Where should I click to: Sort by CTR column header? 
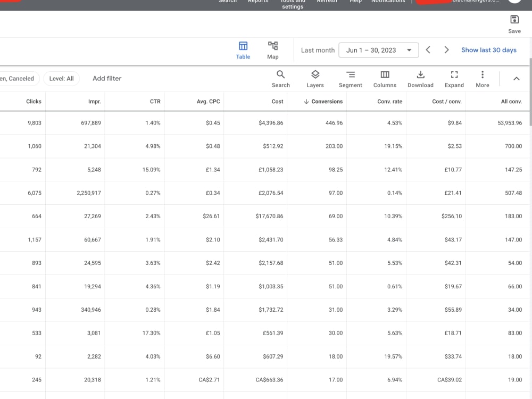(155, 102)
